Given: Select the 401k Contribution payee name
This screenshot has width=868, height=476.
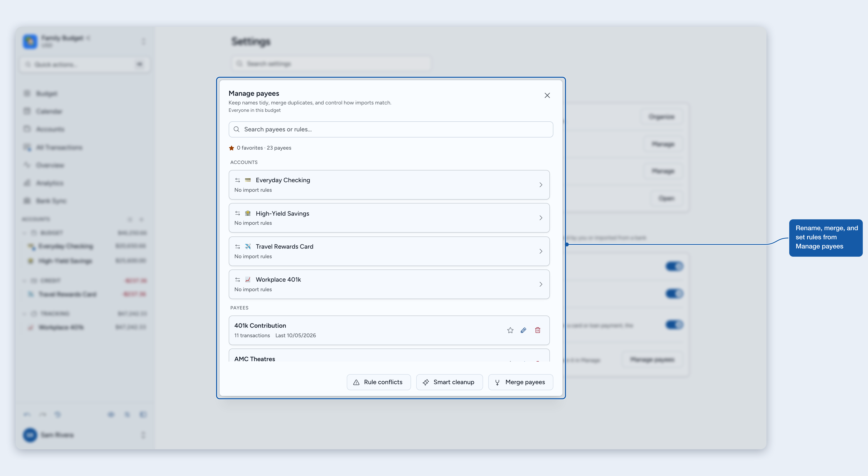Looking at the screenshot, I should tap(260, 326).
